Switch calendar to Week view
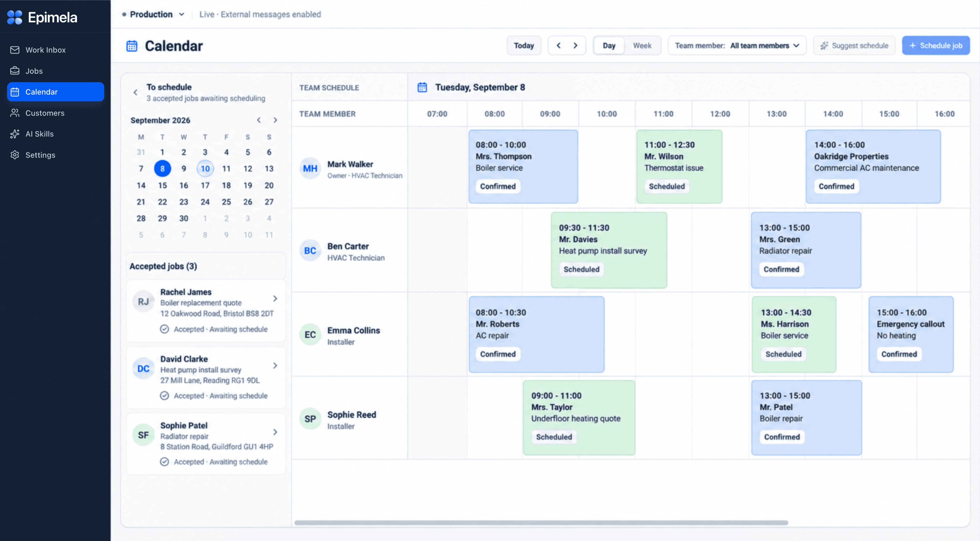Viewport: 980px width, 541px height. [642, 46]
